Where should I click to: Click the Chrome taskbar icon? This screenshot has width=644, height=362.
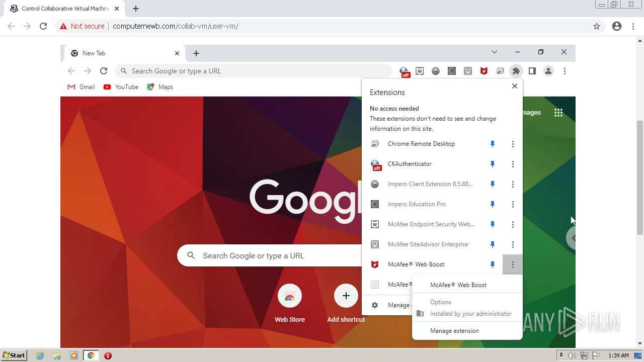coord(91,355)
